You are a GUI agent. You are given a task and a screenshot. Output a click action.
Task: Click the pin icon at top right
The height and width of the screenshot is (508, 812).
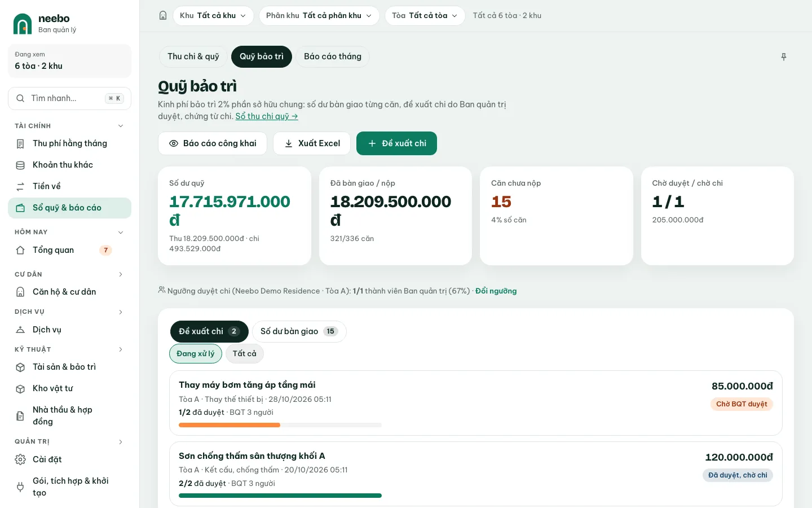click(784, 57)
